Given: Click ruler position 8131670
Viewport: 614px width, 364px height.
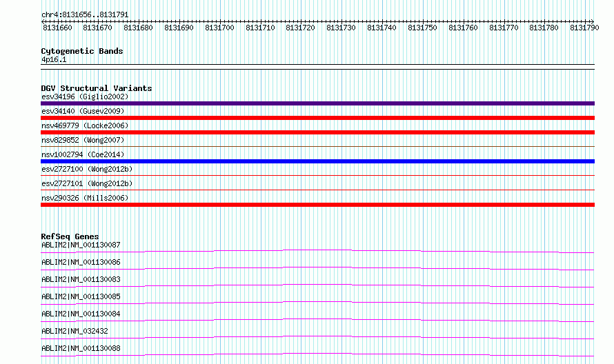Looking at the screenshot, I should click(97, 28).
